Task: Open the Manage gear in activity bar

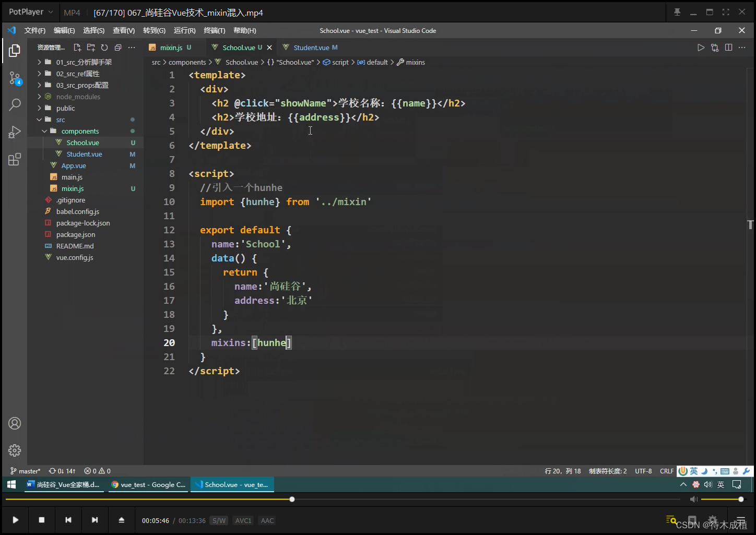Action: click(15, 450)
